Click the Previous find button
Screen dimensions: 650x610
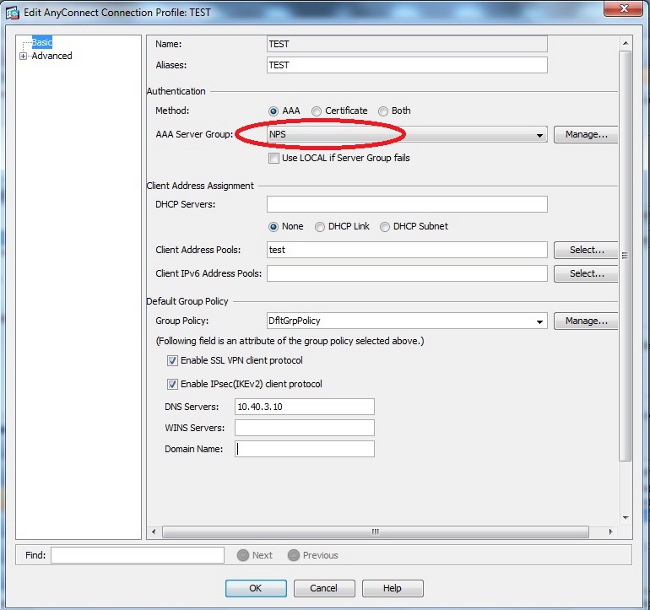313,555
